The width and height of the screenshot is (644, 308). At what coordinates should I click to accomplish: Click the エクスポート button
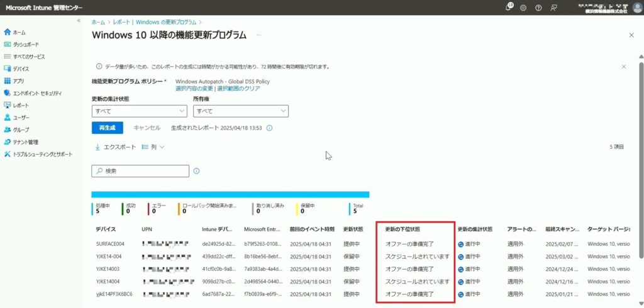[x=116, y=147]
